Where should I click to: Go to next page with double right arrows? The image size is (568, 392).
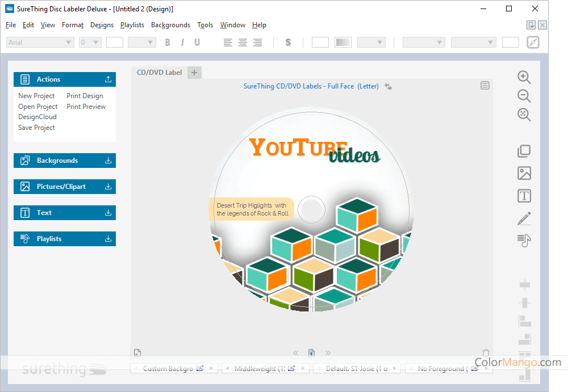click(328, 353)
